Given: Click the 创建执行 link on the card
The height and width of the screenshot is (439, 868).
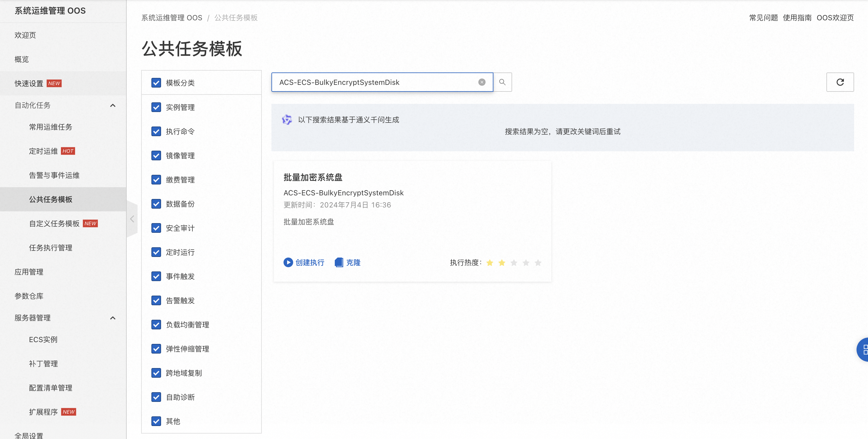Looking at the screenshot, I should click(310, 262).
